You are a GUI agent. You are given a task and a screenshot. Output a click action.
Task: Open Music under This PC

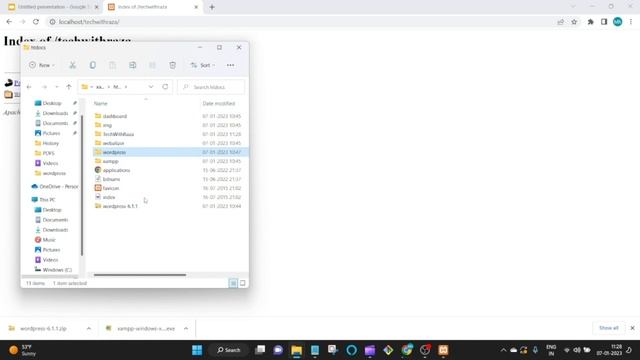[49, 240]
